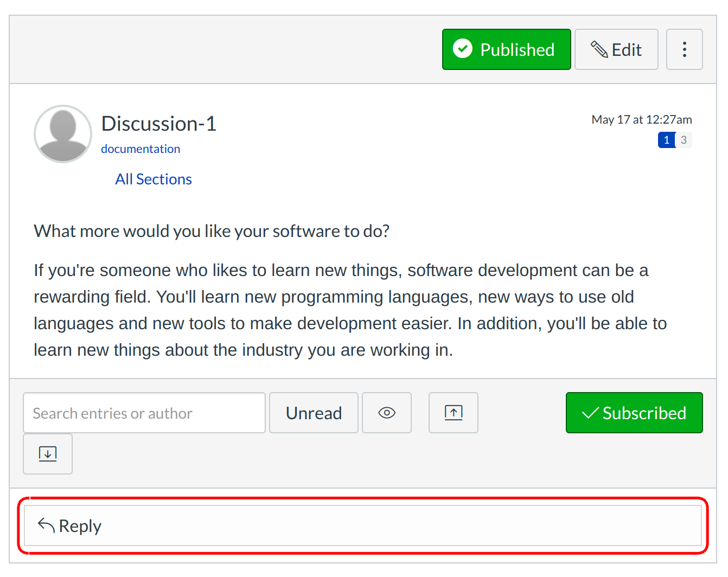Click the checkmark on the Subscribed button
Viewport: 728px width, 577px height.
pos(590,413)
